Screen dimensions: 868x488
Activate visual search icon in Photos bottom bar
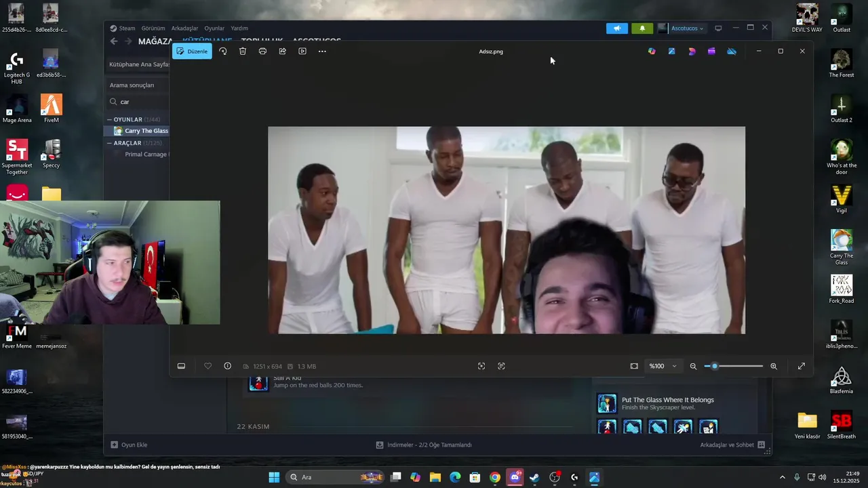(481, 366)
